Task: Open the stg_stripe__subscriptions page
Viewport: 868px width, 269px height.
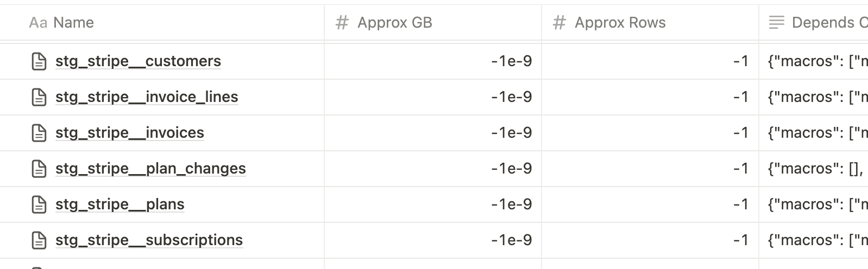Action: [x=149, y=240]
